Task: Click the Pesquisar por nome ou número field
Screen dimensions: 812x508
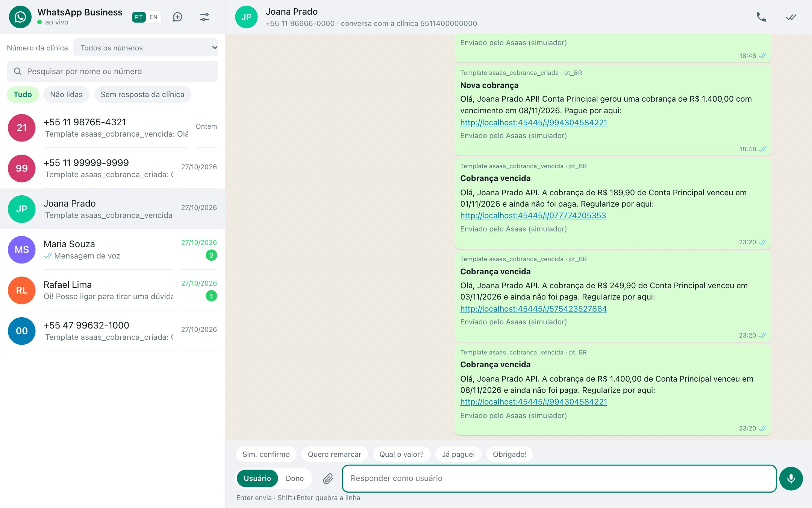Action: (112, 71)
